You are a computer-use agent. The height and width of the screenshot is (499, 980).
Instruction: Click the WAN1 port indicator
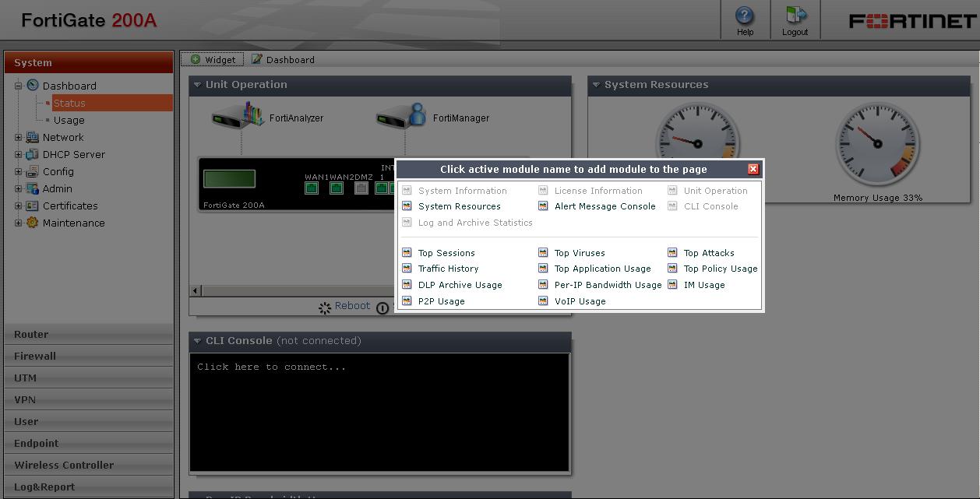pos(312,188)
